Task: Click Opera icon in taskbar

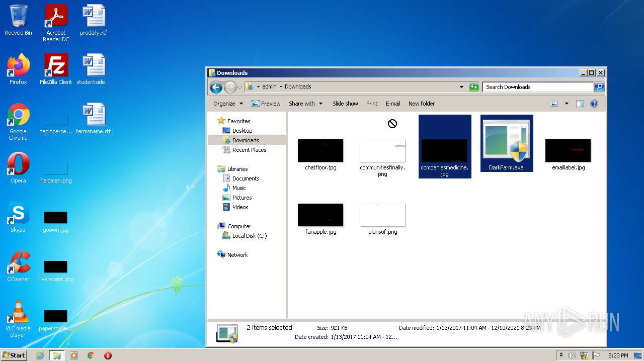Action: [108, 355]
